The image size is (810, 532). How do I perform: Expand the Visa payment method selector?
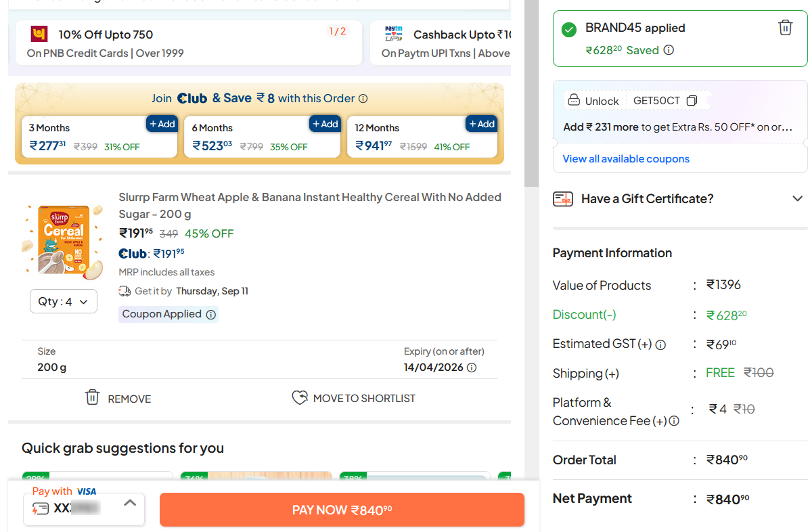130,503
